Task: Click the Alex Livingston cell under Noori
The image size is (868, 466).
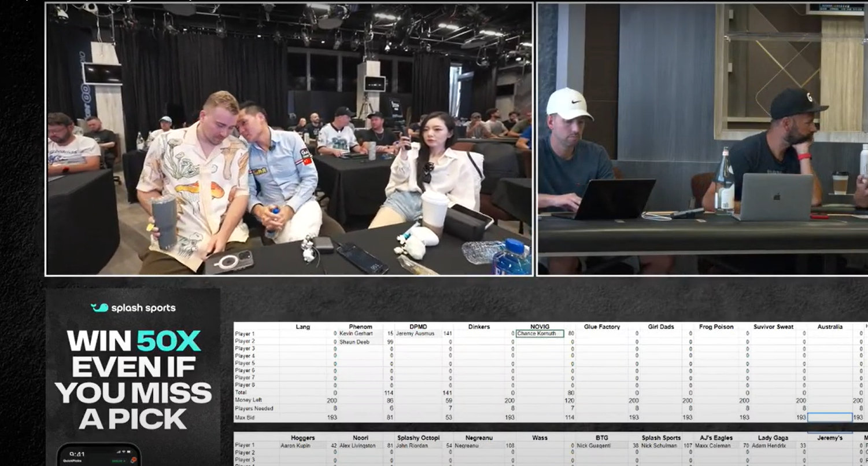Action: point(360,446)
